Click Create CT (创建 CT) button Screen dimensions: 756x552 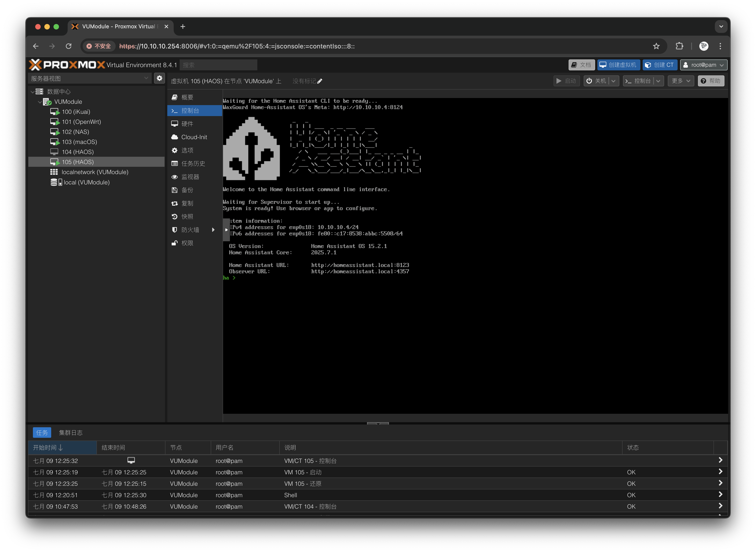(660, 65)
